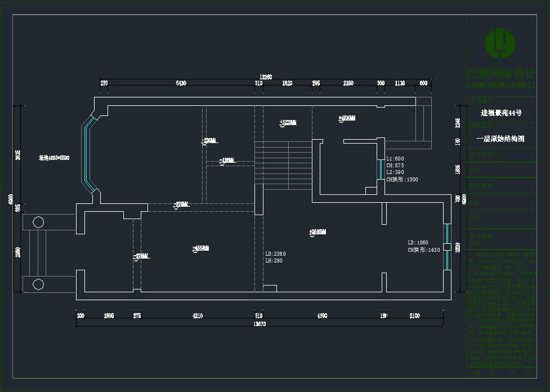Screen dimensions: 550x392
Task: Click the +4550MM elevation marker
Action: [200, 248]
